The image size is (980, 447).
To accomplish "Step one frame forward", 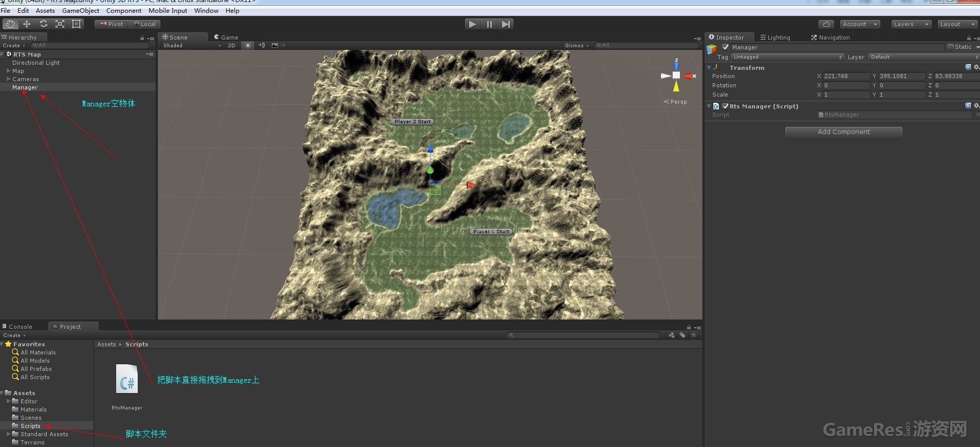I will (x=506, y=24).
